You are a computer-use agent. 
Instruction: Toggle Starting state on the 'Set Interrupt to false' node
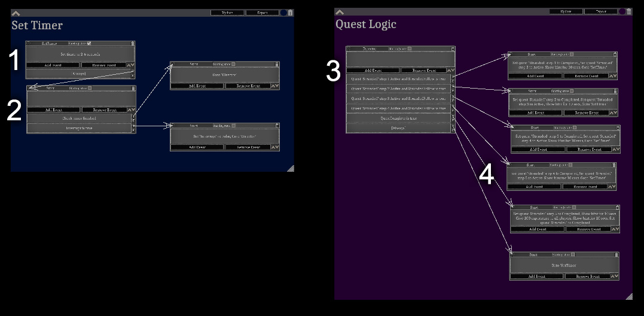click(233, 125)
